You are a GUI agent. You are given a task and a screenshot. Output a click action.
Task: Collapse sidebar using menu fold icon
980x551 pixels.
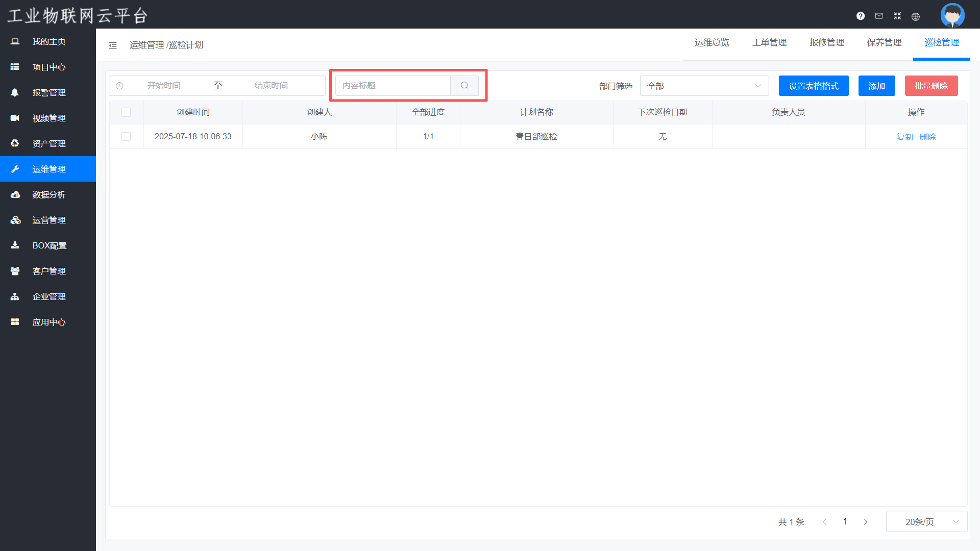[x=113, y=45]
